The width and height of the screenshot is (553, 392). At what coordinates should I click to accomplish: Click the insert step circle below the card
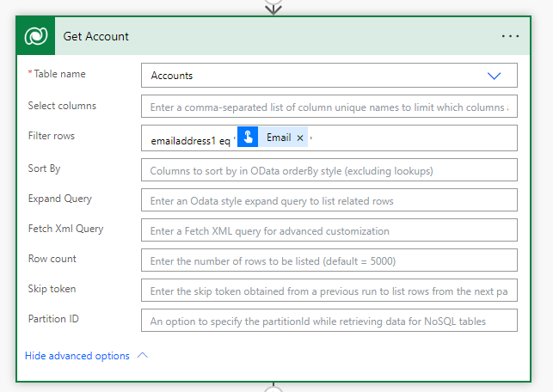point(273,389)
